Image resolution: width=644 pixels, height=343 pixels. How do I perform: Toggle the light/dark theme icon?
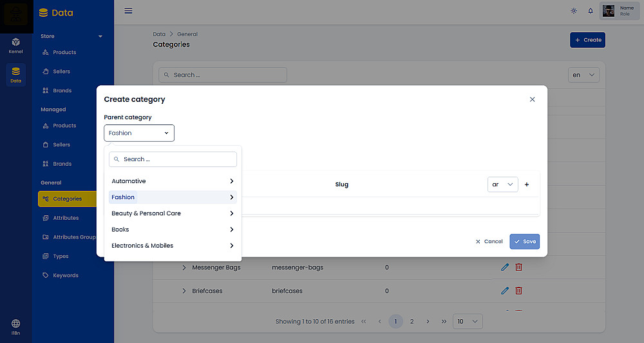point(574,11)
